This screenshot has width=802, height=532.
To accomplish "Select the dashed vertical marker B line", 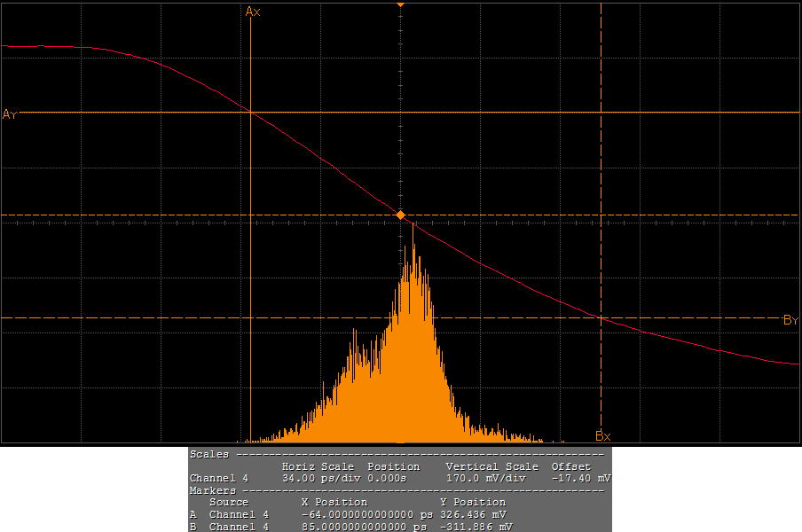I will (601, 177).
